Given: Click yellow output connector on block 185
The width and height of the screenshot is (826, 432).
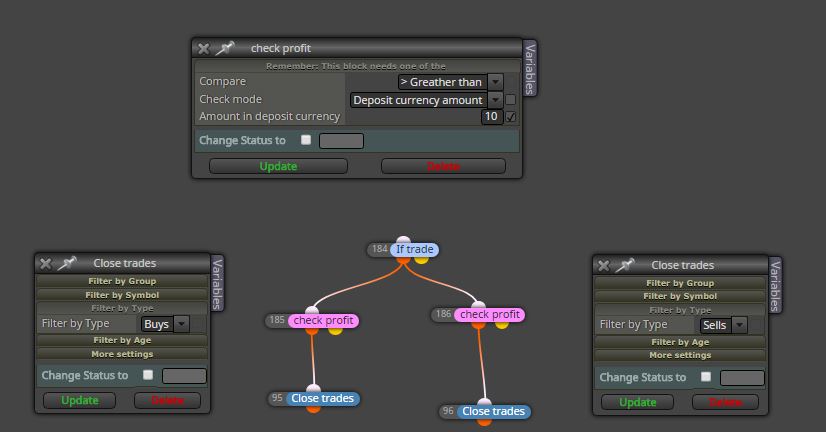Looking at the screenshot, I should 336,331.
